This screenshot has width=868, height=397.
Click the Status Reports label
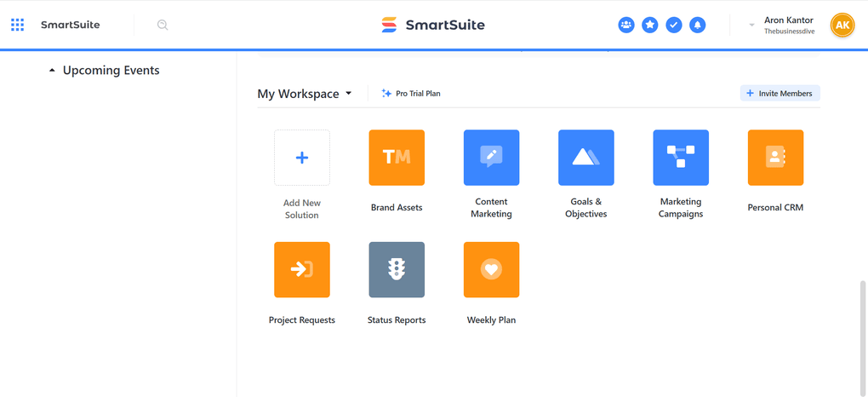pos(397,320)
